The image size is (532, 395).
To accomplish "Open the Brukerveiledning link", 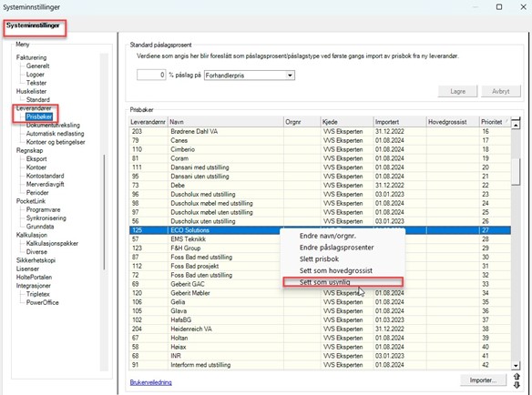I will pyautogui.click(x=150, y=382).
